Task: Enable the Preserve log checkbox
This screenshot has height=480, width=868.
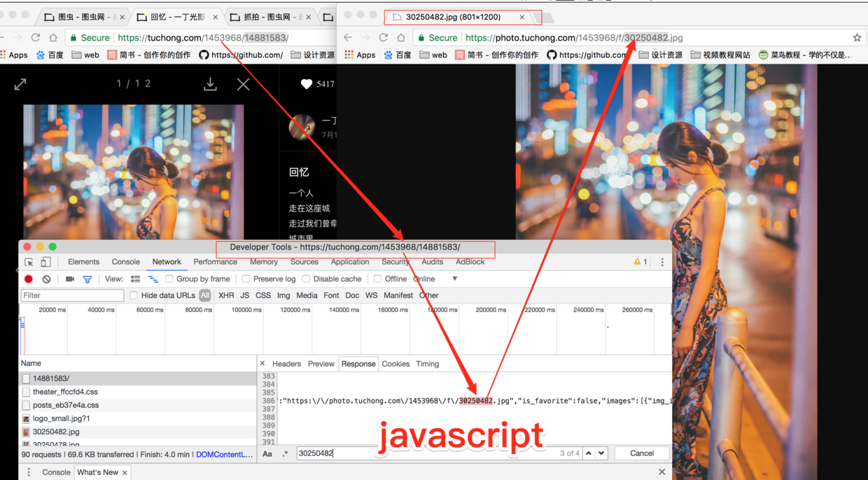Action: click(x=246, y=279)
